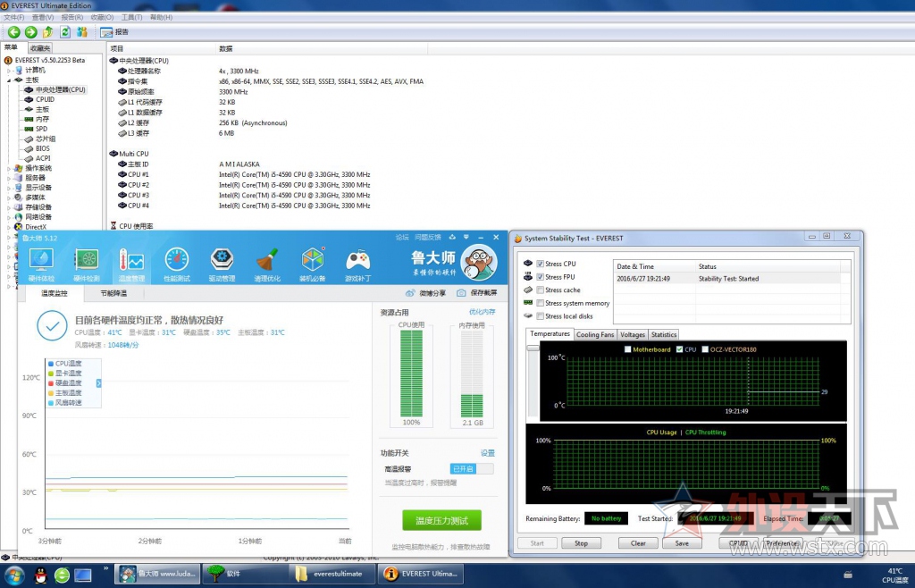Viewport: 915px width, 588px height.
Task: Open Lu Dashi 硬件体检 hardware checkup
Action: tap(41, 265)
